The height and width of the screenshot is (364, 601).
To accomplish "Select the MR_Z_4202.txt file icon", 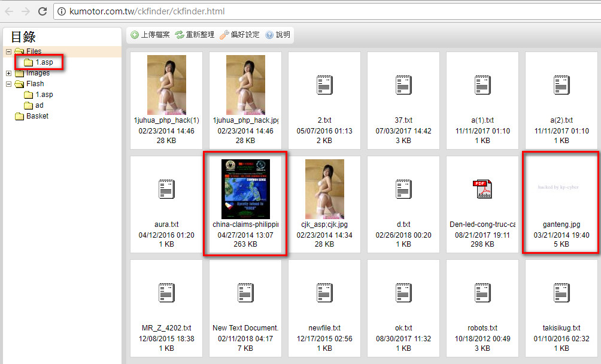I will point(167,293).
